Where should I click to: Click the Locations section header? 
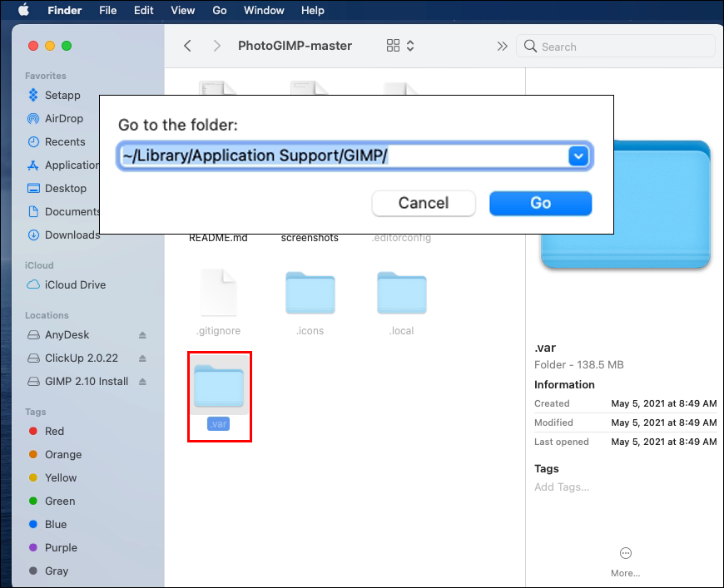pyautogui.click(x=47, y=315)
